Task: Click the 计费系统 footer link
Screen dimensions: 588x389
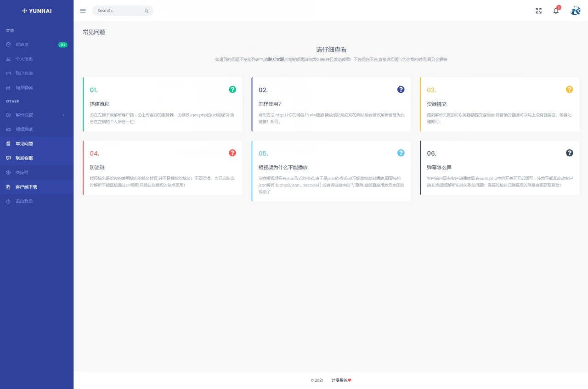Action: (x=340, y=380)
